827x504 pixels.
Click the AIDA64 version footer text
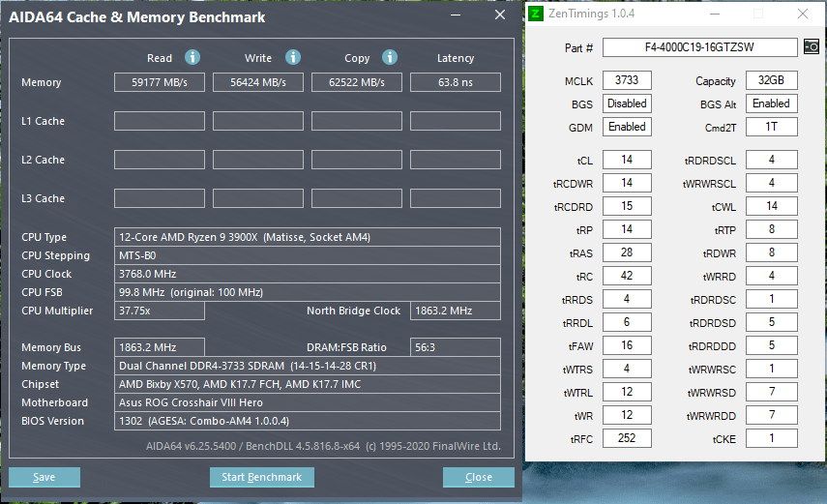tap(323, 446)
